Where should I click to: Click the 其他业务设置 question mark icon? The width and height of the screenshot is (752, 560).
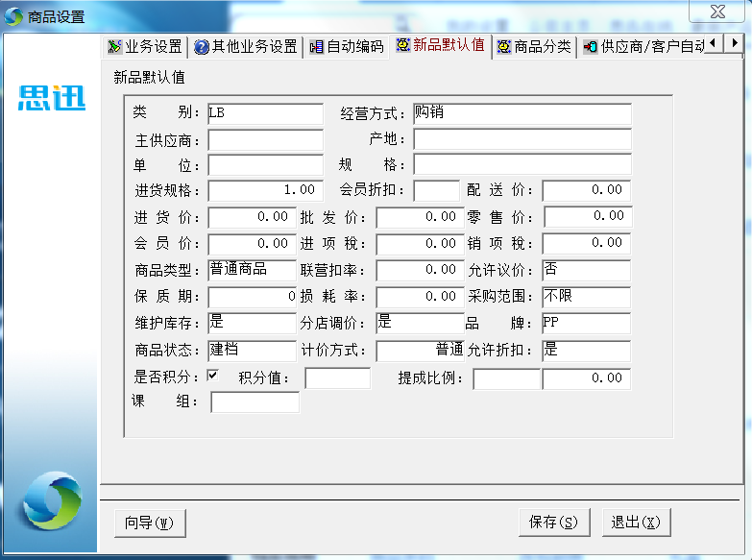click(x=202, y=46)
